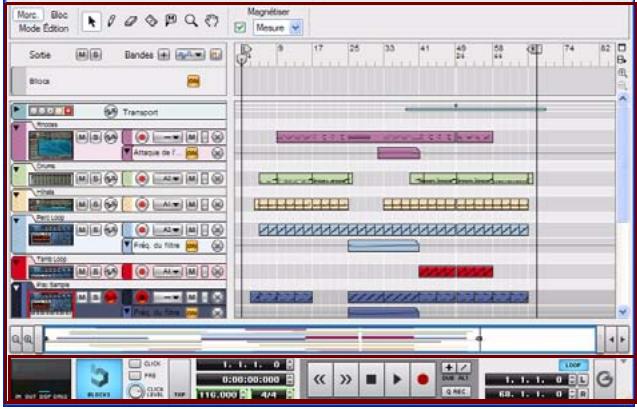637x409 pixels.
Task: Click the horizontal zoom-out magnifier bottom left
Action: click(x=16, y=338)
